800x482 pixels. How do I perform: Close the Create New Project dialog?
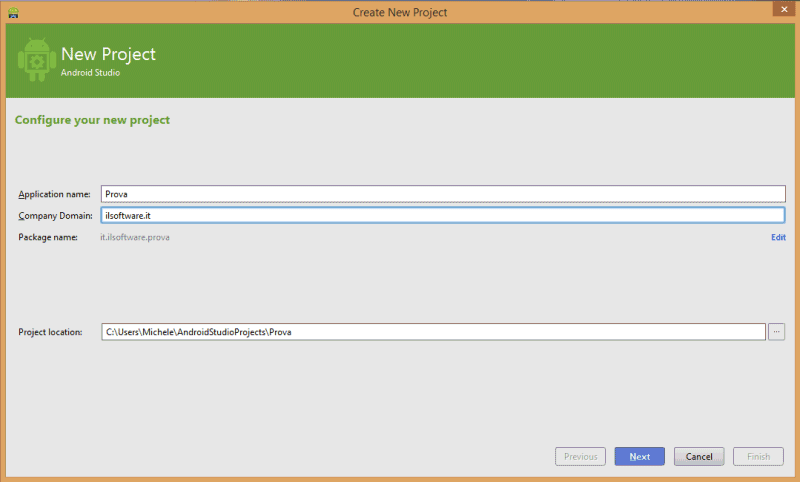tap(784, 9)
